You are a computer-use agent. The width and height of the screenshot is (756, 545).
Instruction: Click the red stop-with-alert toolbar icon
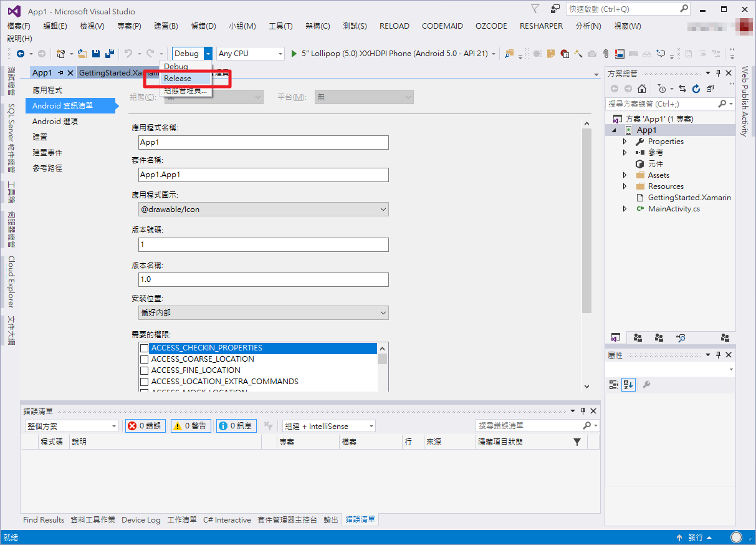tap(565, 54)
